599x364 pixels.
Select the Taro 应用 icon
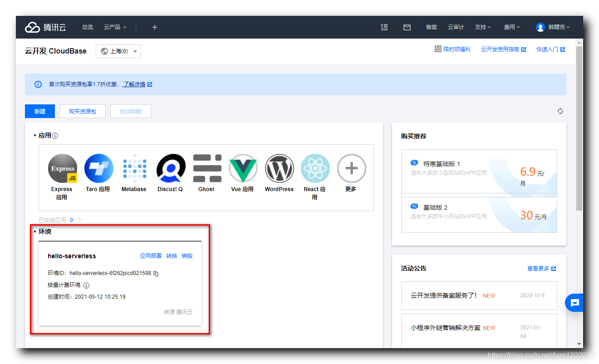[x=98, y=168]
